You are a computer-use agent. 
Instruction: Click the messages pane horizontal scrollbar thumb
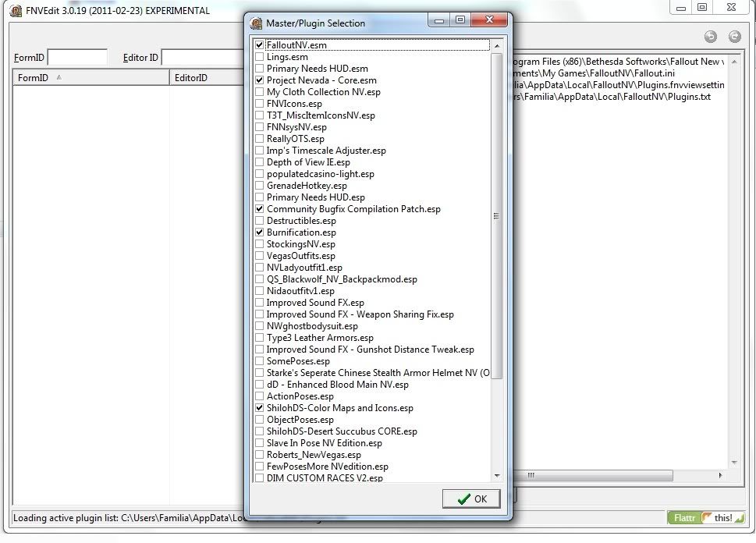pos(593,475)
